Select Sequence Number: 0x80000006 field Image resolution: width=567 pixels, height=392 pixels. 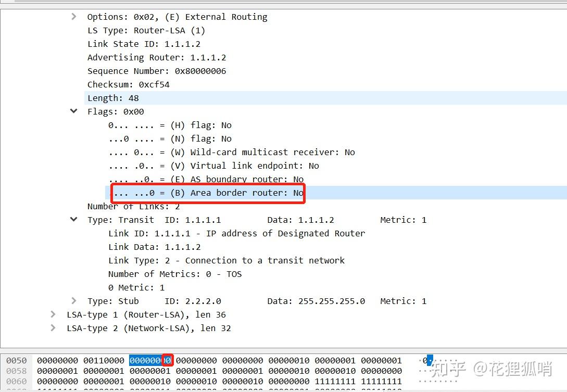157,71
